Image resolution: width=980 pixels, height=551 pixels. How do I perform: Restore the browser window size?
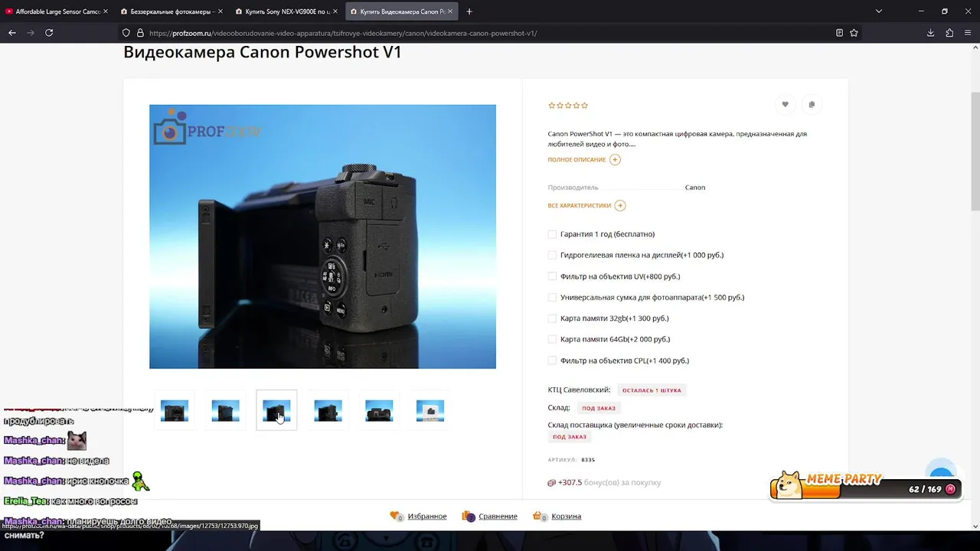click(944, 11)
